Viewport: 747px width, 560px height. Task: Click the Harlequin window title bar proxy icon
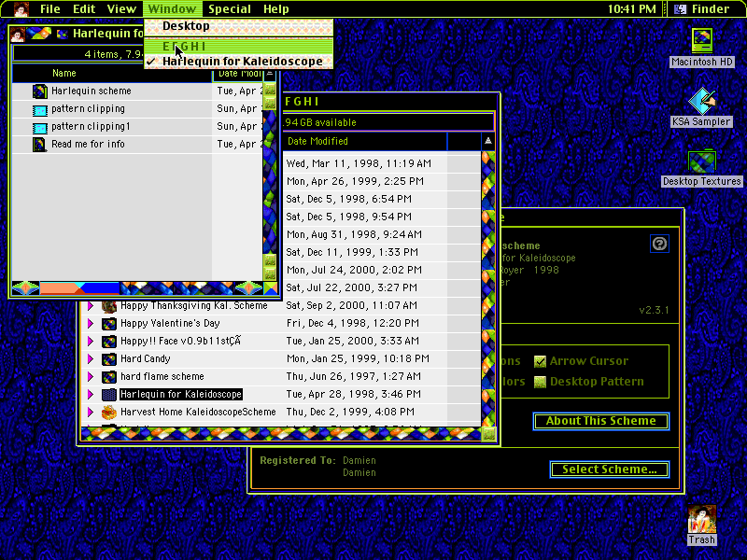click(62, 34)
